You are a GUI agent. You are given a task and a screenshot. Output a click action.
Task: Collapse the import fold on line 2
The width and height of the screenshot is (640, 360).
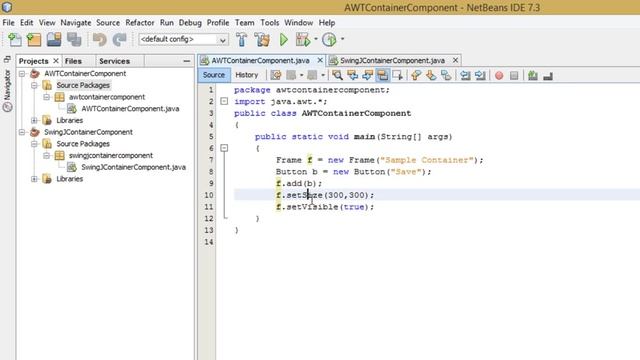pyautogui.click(x=224, y=101)
